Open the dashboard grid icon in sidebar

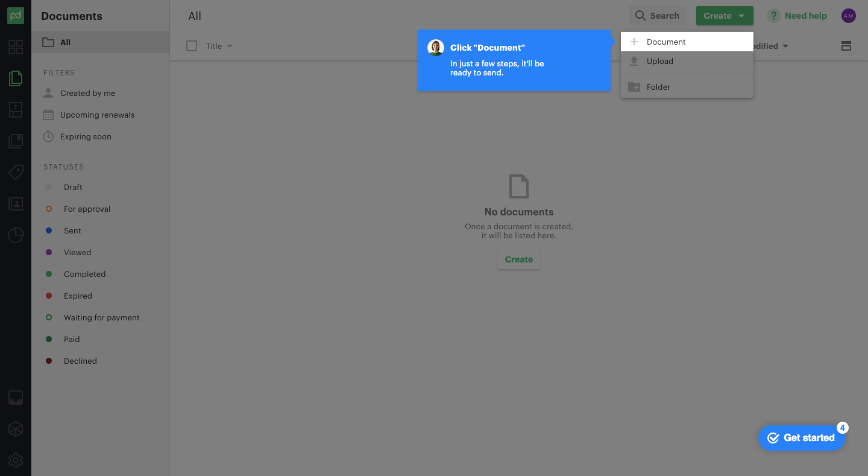click(16, 46)
